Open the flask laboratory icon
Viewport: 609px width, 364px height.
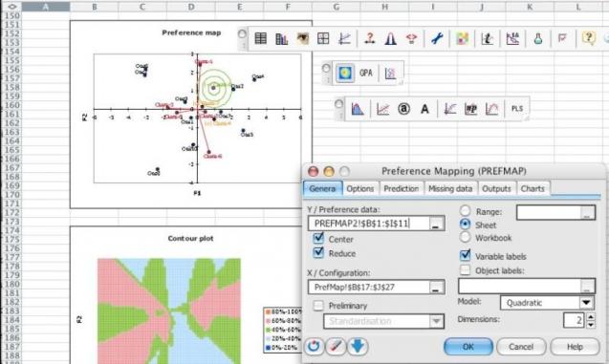[538, 38]
